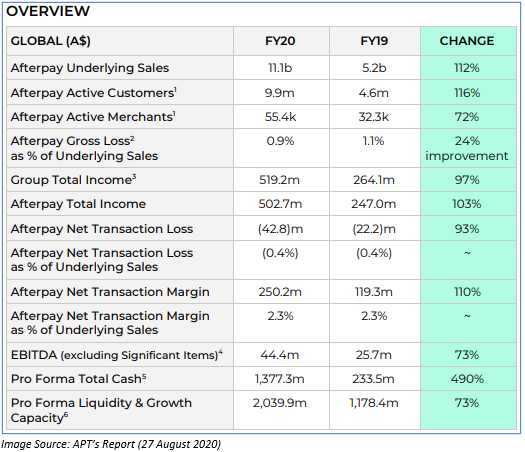Click the FY19 column header
525x452 pixels.
coord(374,41)
